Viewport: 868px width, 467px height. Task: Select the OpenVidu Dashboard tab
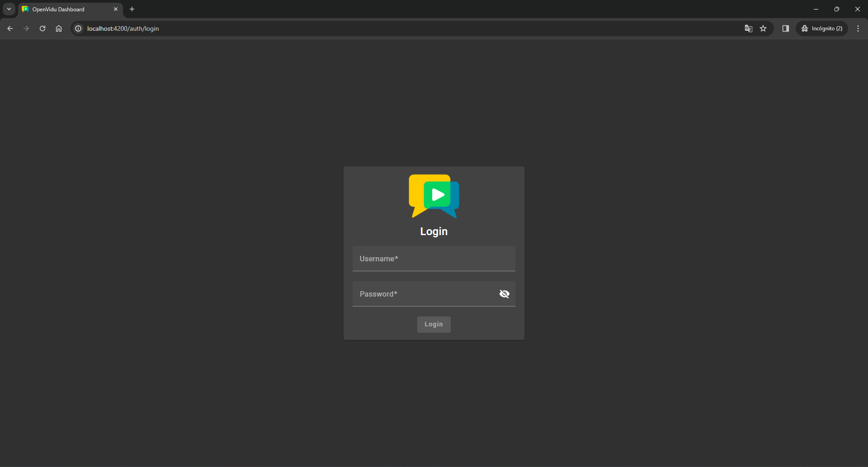(x=63, y=9)
